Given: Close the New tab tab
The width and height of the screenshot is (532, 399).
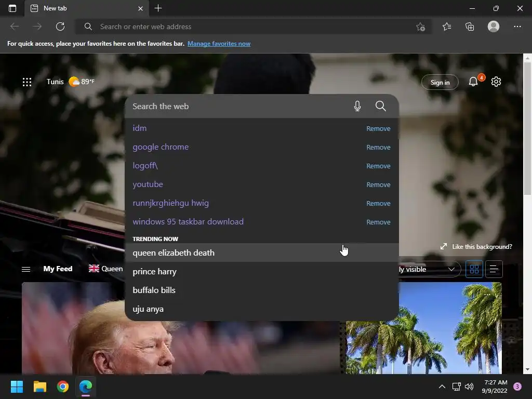Looking at the screenshot, I should (140, 8).
